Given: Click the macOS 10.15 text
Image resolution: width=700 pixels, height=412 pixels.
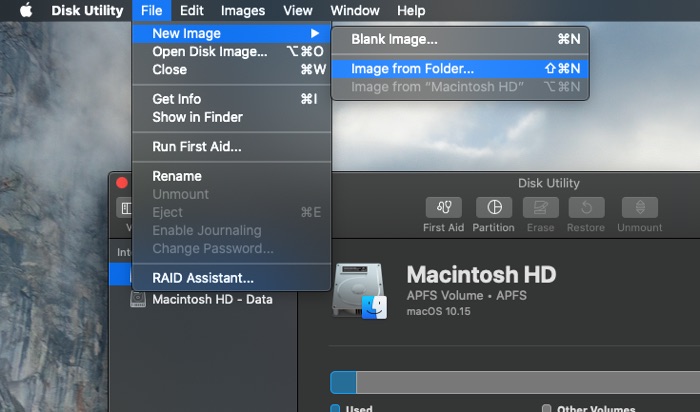Looking at the screenshot, I should pos(438,311).
